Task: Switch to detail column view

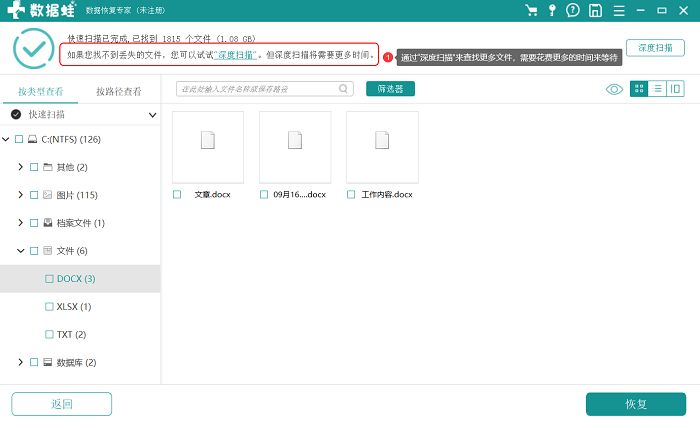Action: pos(675,89)
